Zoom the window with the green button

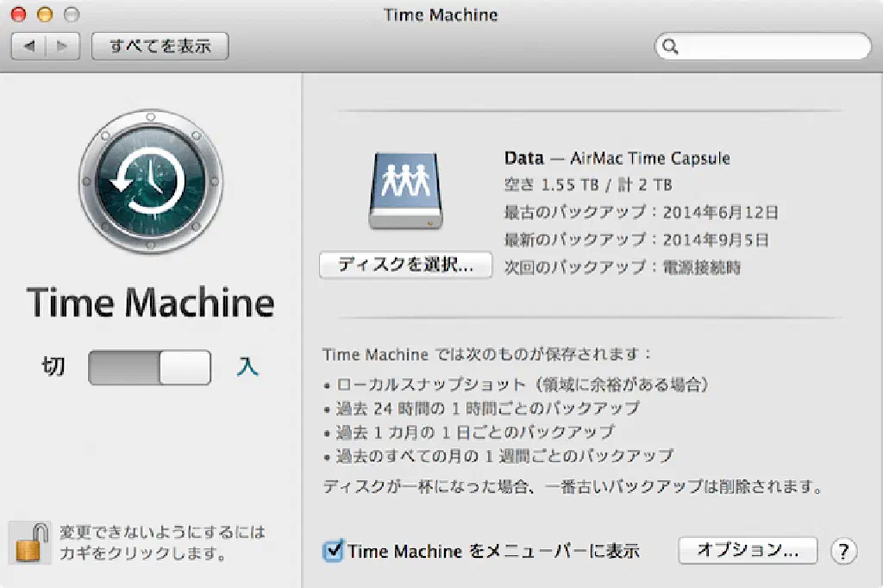coord(71,15)
